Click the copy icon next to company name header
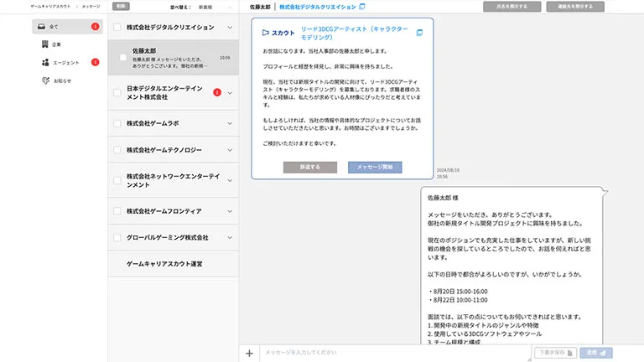The height and width of the screenshot is (362, 644). (x=362, y=7)
